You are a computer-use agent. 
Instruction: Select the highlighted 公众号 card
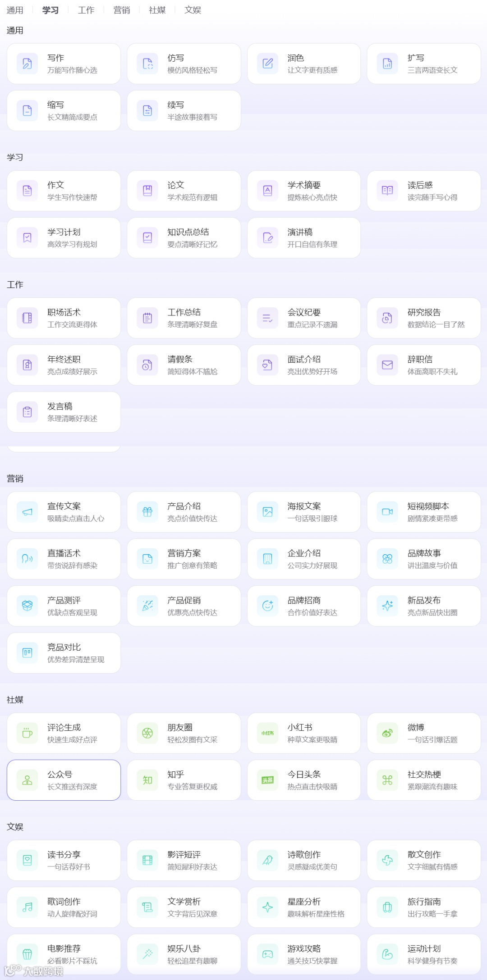pos(64,780)
